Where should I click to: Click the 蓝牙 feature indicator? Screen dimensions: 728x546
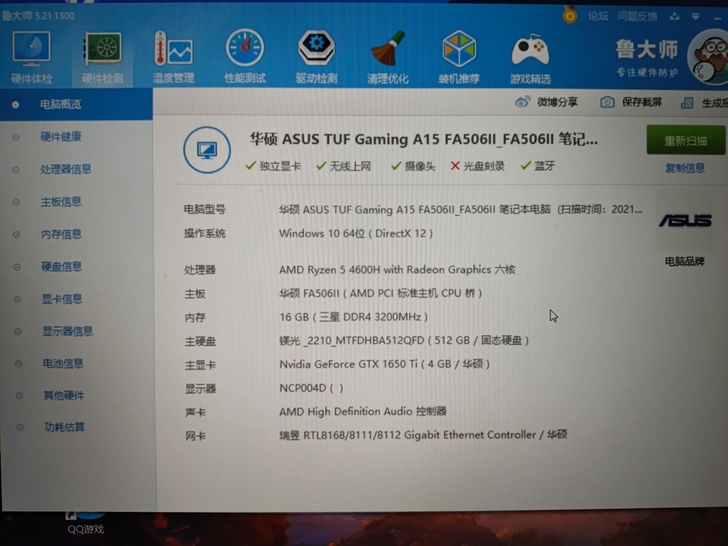point(538,166)
